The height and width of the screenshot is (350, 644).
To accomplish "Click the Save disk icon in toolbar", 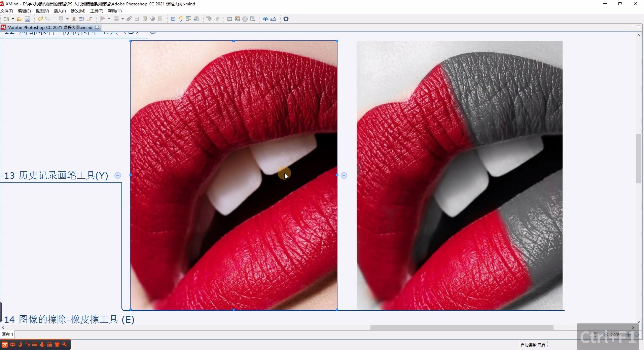I will tap(28, 19).
